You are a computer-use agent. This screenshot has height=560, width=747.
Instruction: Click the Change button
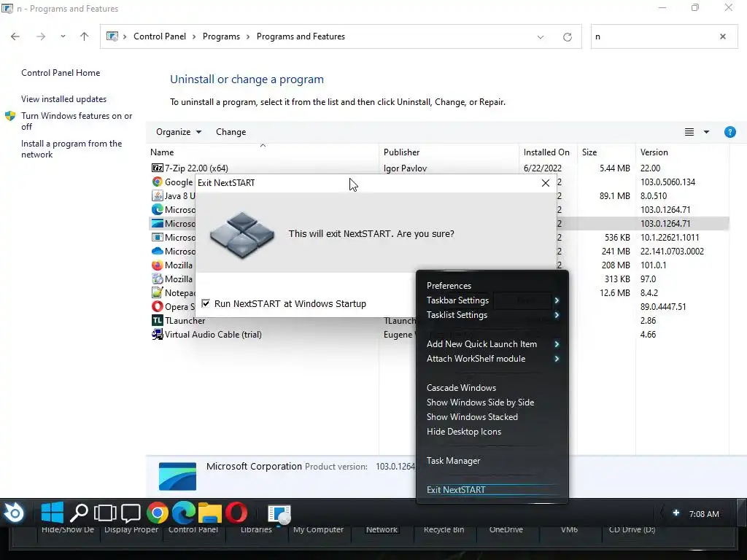click(231, 132)
